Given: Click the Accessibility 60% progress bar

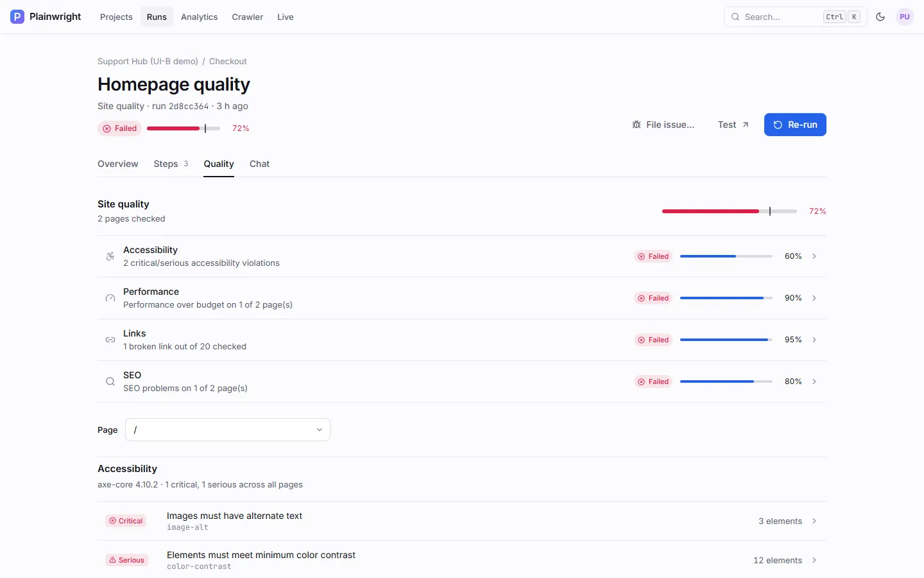Looking at the screenshot, I should coord(726,256).
